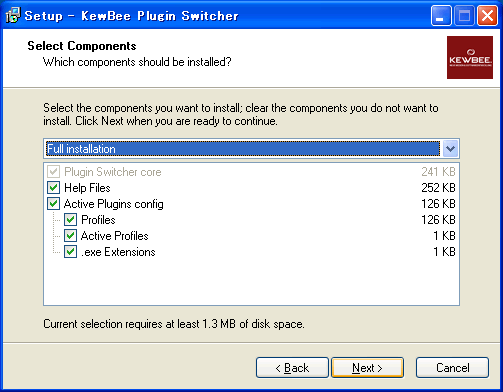The image size is (503, 392).
Task: Click the setup installer icon in title bar
Action: tap(13, 15)
